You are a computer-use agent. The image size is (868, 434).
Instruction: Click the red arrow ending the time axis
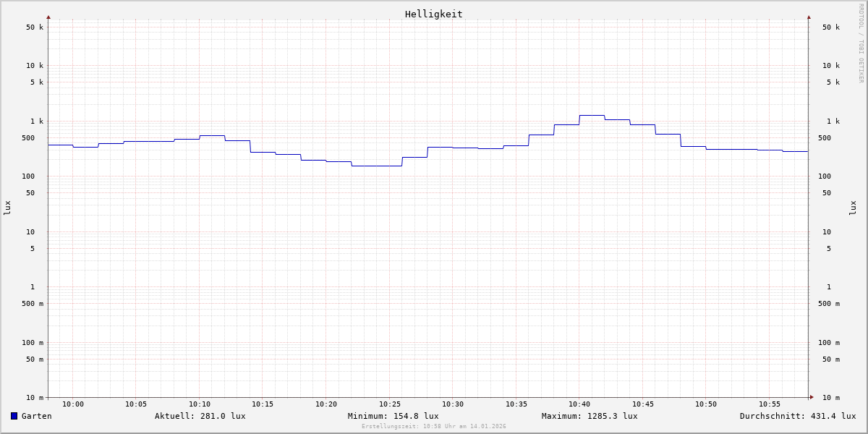812,397
